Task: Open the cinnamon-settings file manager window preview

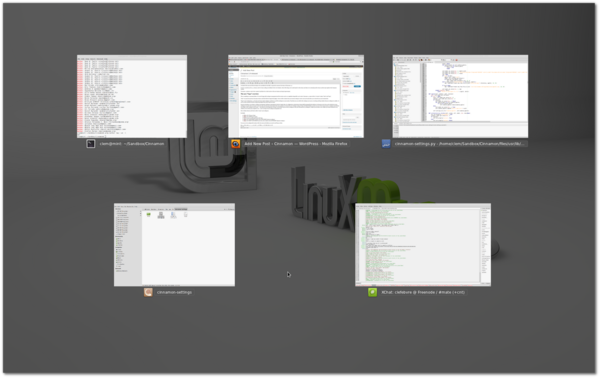Action: click(x=174, y=245)
